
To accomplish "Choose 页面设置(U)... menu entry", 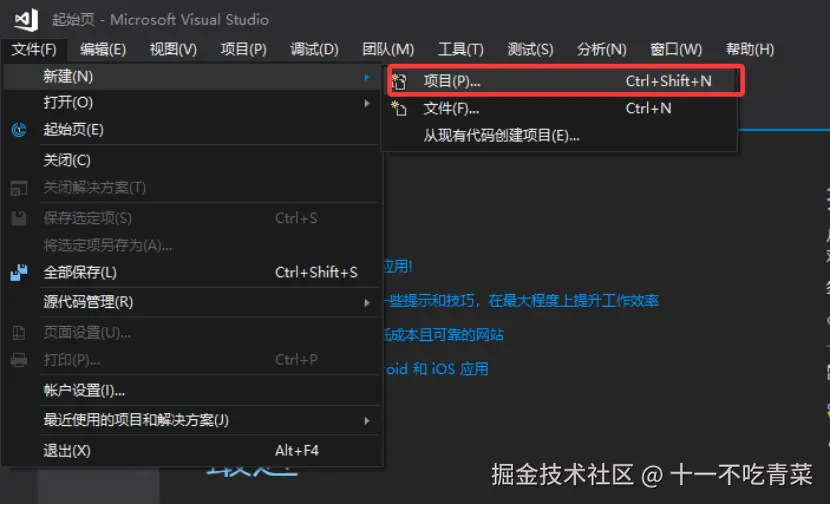I will pos(192,332).
